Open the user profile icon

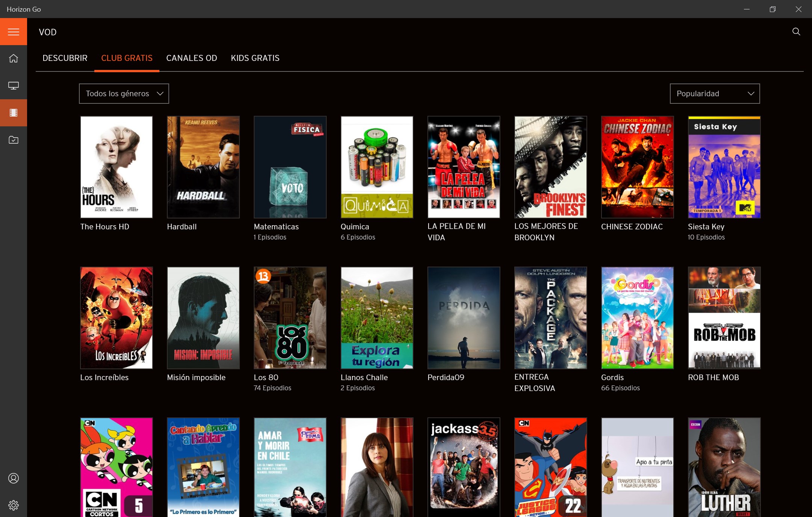click(14, 478)
